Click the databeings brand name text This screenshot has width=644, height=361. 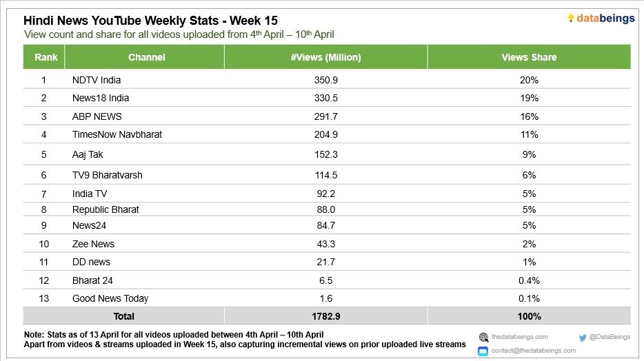coord(605,19)
